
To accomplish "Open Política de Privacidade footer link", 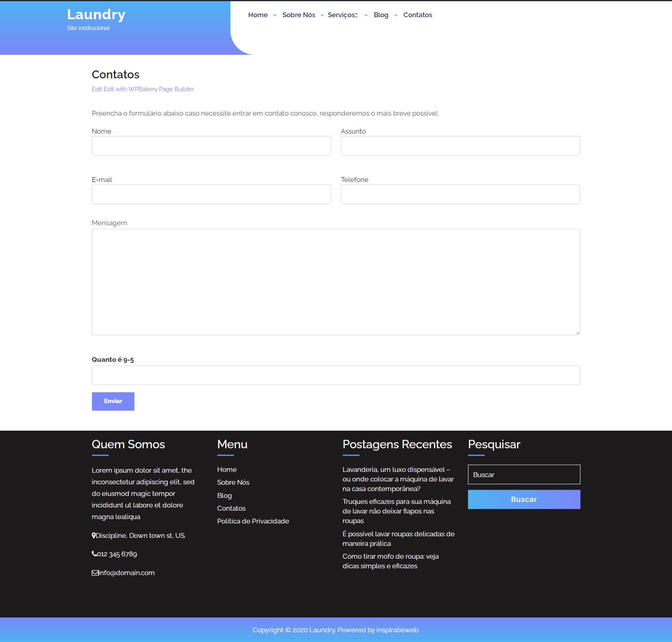I will (x=253, y=521).
